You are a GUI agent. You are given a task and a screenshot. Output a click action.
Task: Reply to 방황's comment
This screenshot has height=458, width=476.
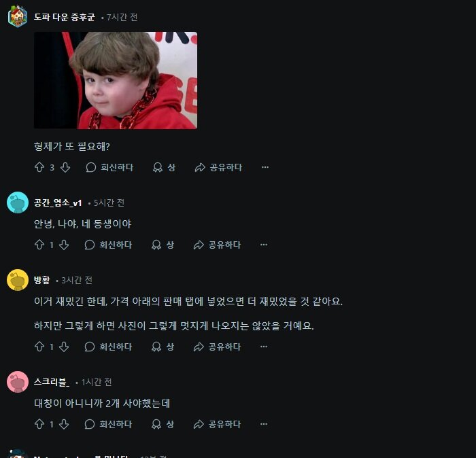(108, 347)
